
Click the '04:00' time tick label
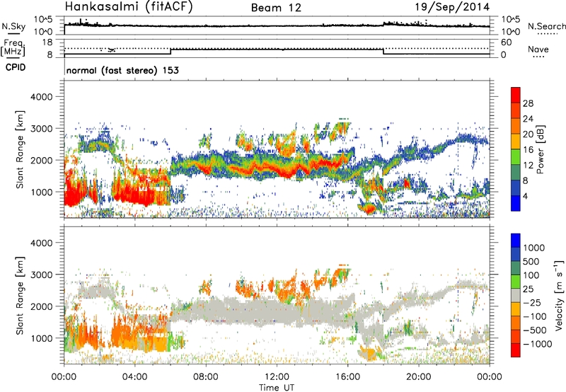(x=134, y=377)
